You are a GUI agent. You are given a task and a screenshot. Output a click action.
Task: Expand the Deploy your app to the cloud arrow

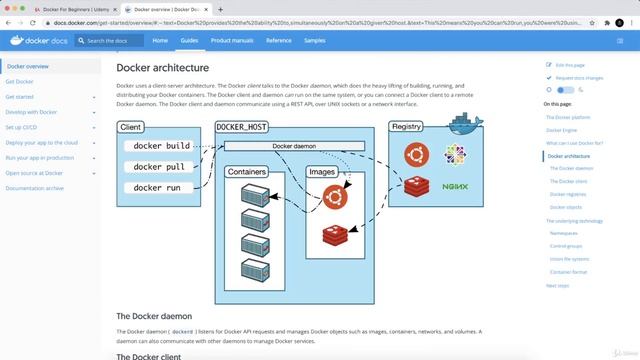tap(94, 143)
